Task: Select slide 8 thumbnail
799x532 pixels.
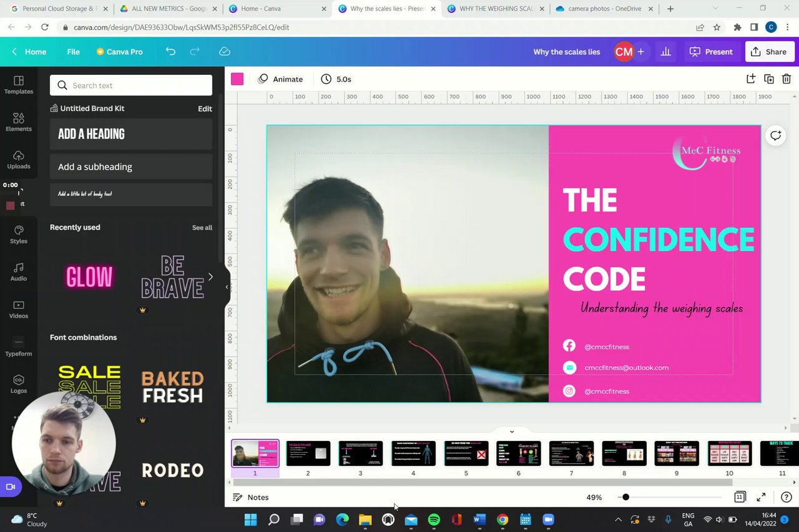Action: (x=624, y=453)
